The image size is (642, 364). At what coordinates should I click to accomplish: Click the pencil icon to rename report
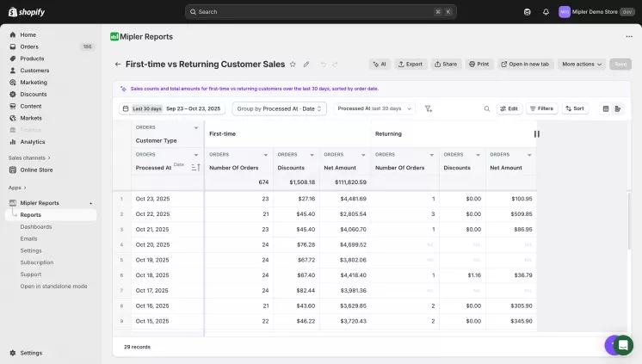[306, 65]
